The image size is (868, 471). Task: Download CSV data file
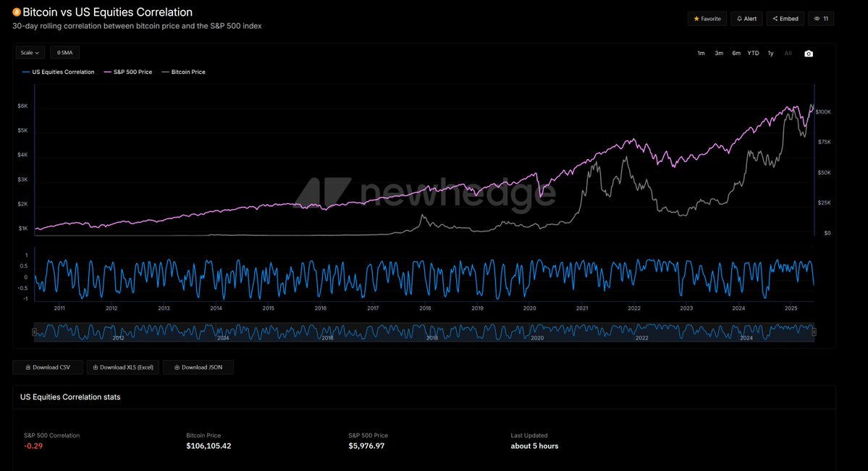pyautogui.click(x=49, y=368)
